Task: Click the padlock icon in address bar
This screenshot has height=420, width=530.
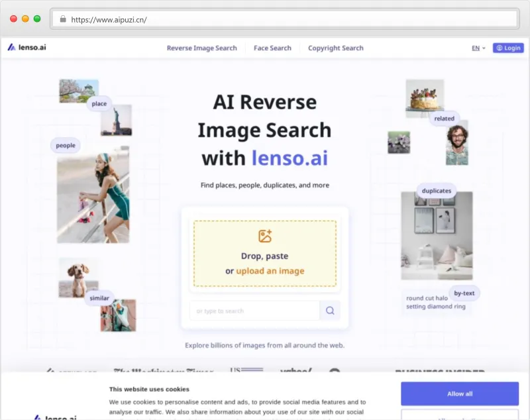Action: 63,19
